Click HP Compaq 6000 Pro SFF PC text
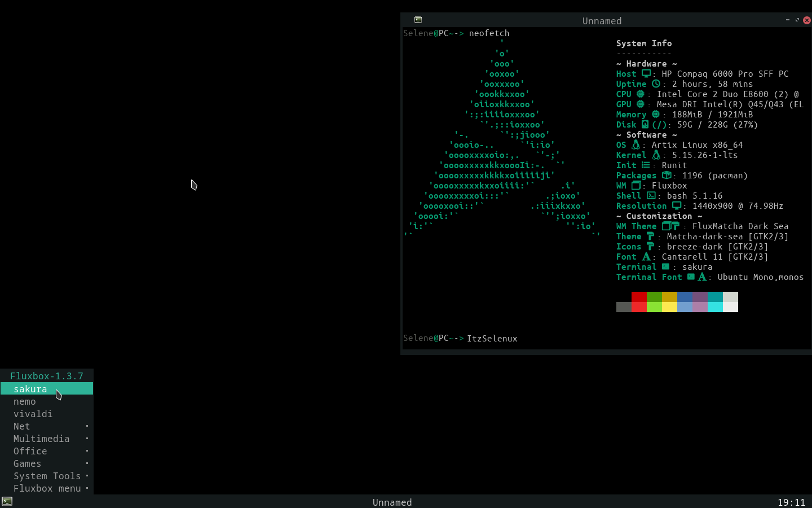Viewport: 812px width, 508px height. 725,73
